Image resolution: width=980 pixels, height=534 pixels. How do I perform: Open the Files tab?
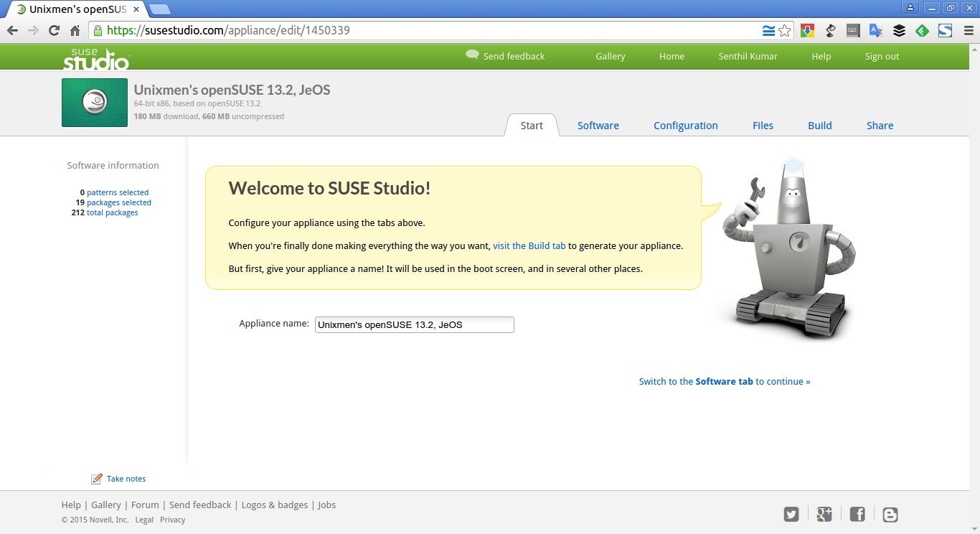[x=763, y=126]
